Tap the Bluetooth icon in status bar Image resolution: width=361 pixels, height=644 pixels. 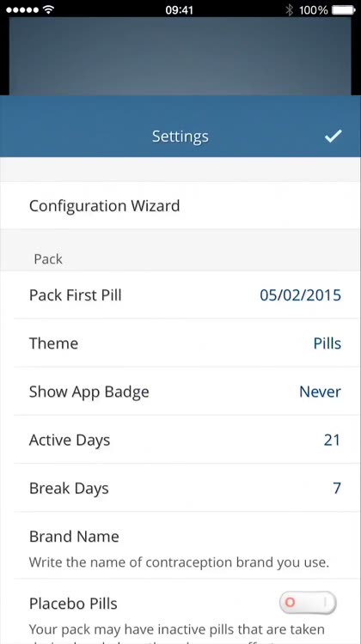290,9
